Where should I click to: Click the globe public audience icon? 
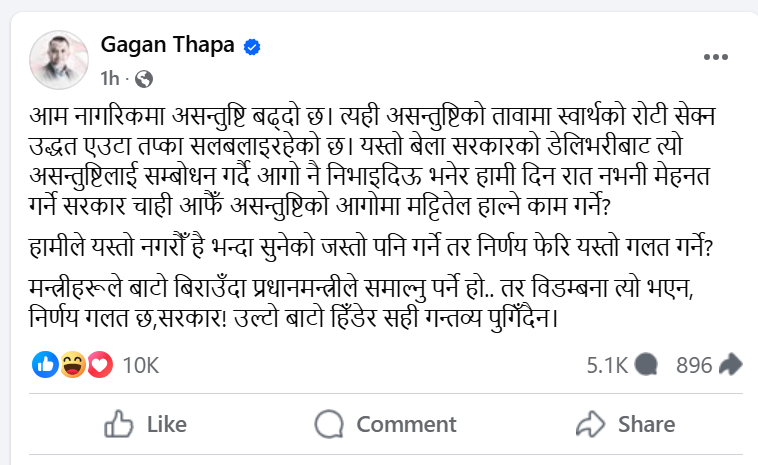tap(143, 77)
